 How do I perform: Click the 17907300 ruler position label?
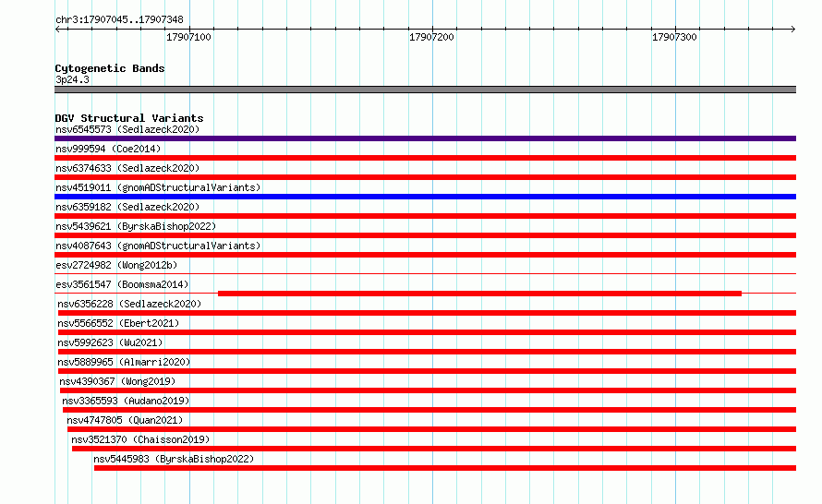tap(674, 37)
